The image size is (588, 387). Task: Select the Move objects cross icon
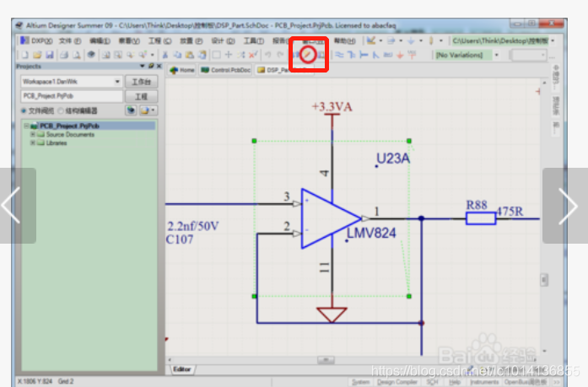[x=229, y=55]
